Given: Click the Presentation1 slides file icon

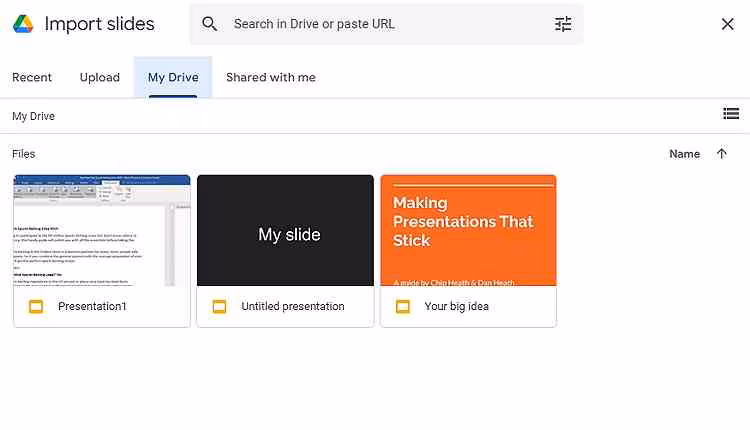Looking at the screenshot, I should [x=36, y=306].
